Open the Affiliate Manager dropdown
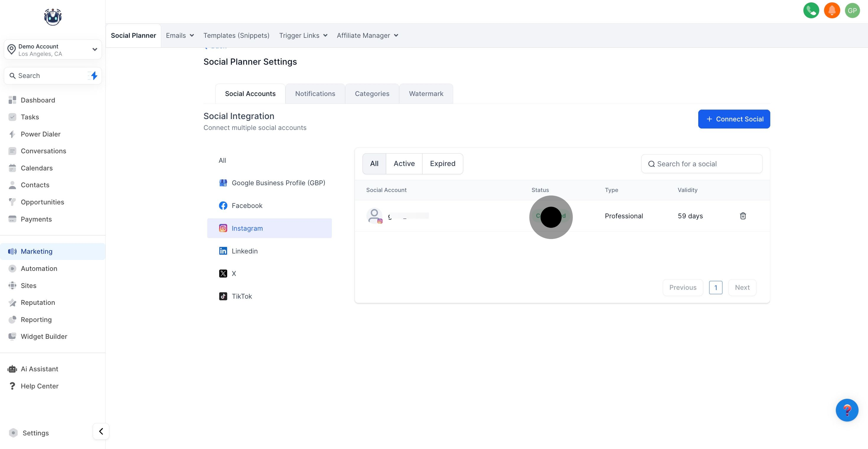The height and width of the screenshot is (449, 868). coord(367,35)
